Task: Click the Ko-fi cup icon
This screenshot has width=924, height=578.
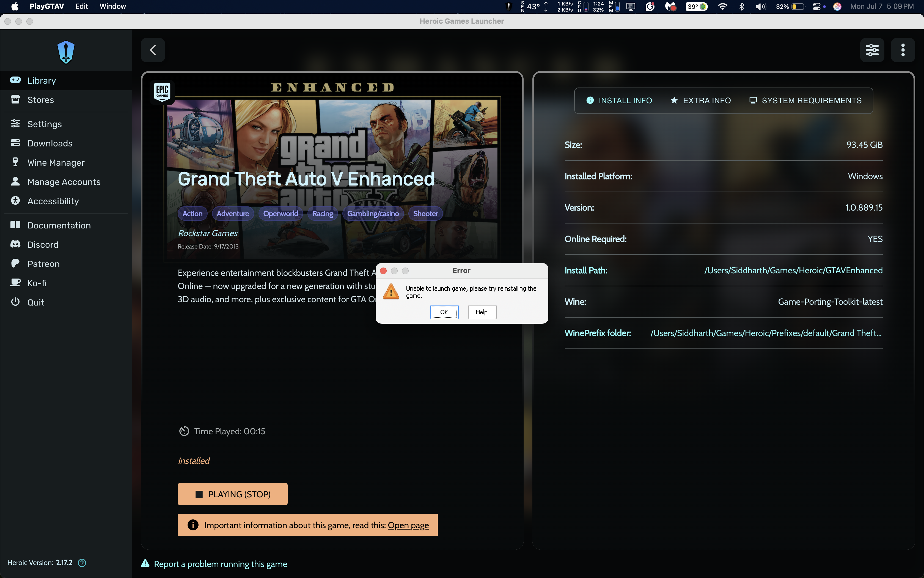Action: [15, 282]
